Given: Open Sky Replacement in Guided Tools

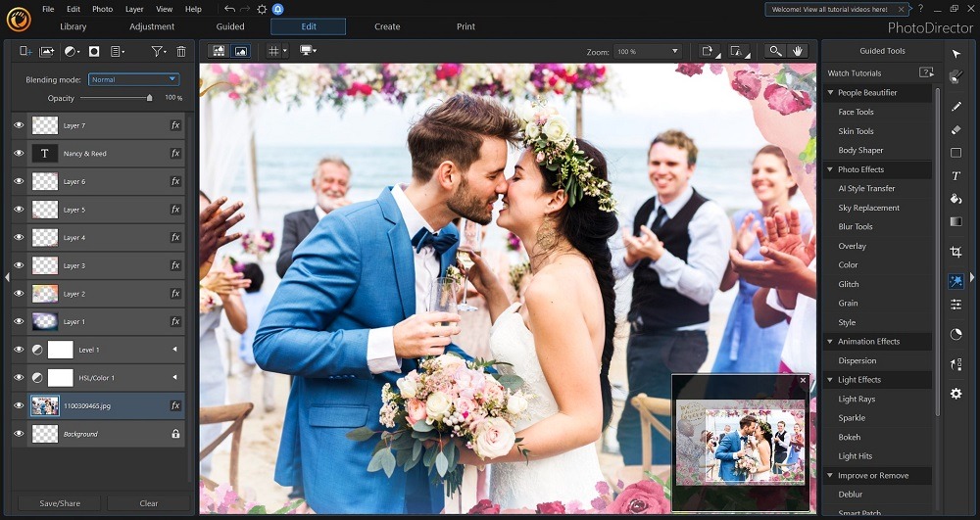Looking at the screenshot, I should coord(868,208).
